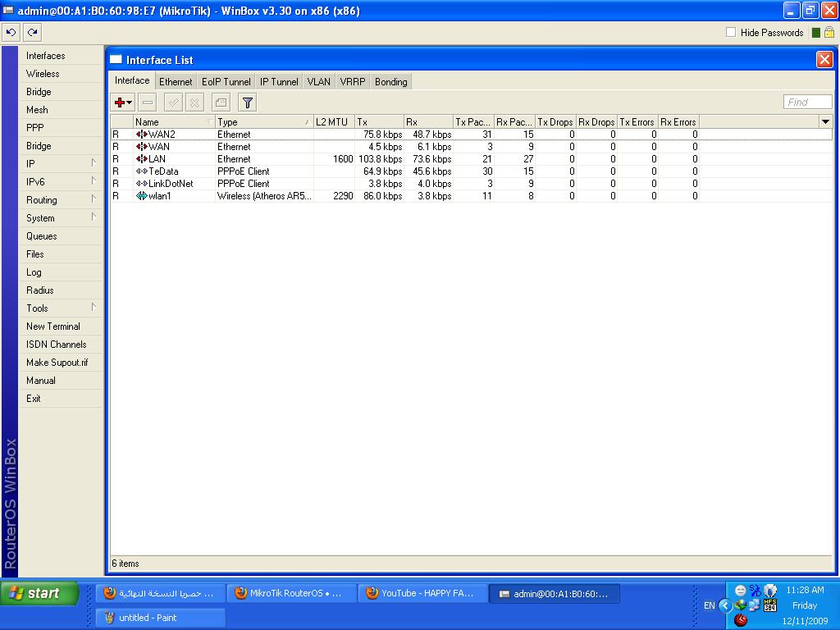
Task: Open the Files menu item
Action: pos(61,254)
